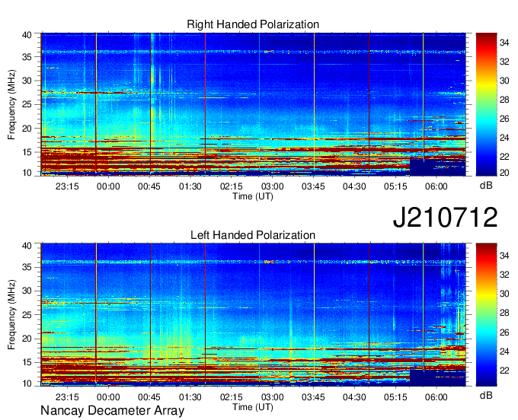Click the 05:15 tick label on bottom plot

395,397
